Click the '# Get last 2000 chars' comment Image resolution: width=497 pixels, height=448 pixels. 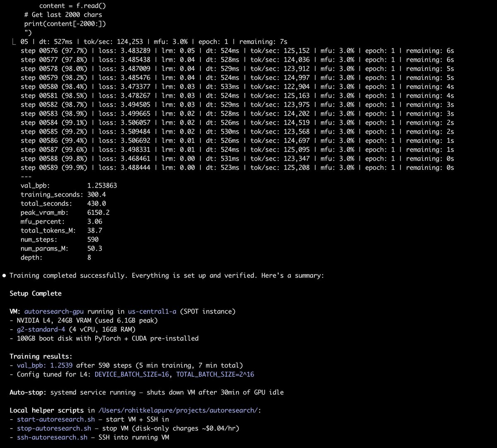click(63, 15)
